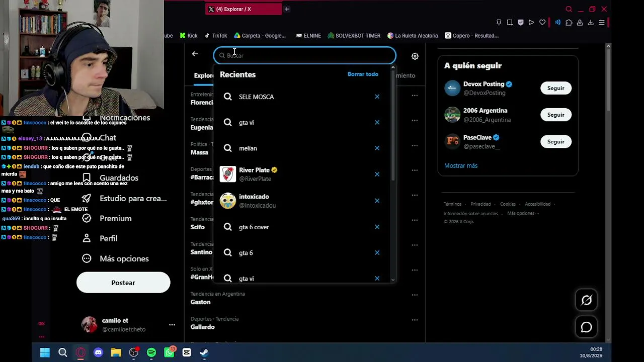
Task: Open Cookies footer link
Action: tap(508, 204)
